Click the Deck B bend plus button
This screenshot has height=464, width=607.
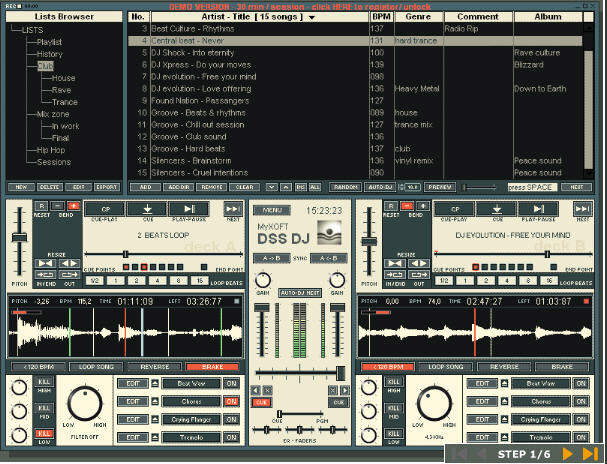(x=423, y=206)
